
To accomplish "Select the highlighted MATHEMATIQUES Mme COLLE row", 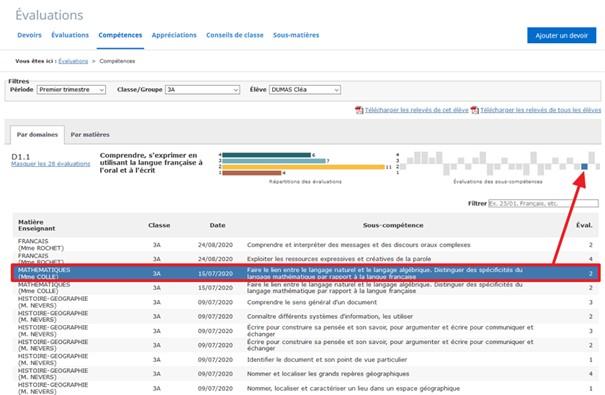I will [x=306, y=273].
